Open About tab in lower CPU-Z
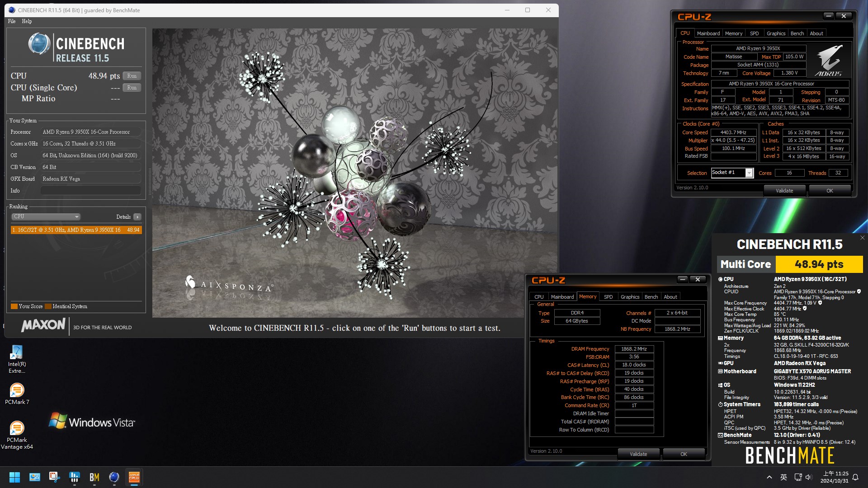Viewport: 868px width, 488px height. click(670, 297)
